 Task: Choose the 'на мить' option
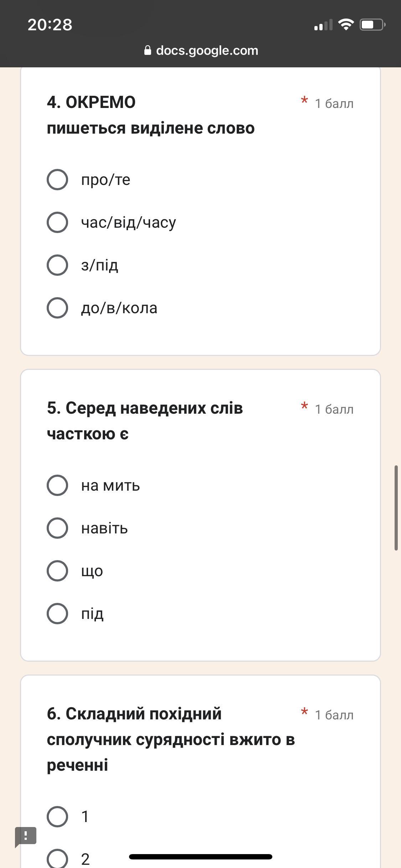point(57,485)
